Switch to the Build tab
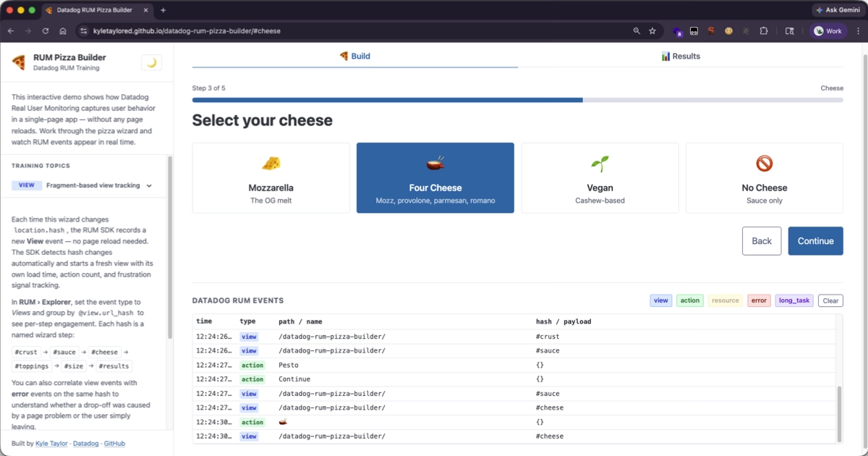This screenshot has height=456, width=868. (354, 56)
